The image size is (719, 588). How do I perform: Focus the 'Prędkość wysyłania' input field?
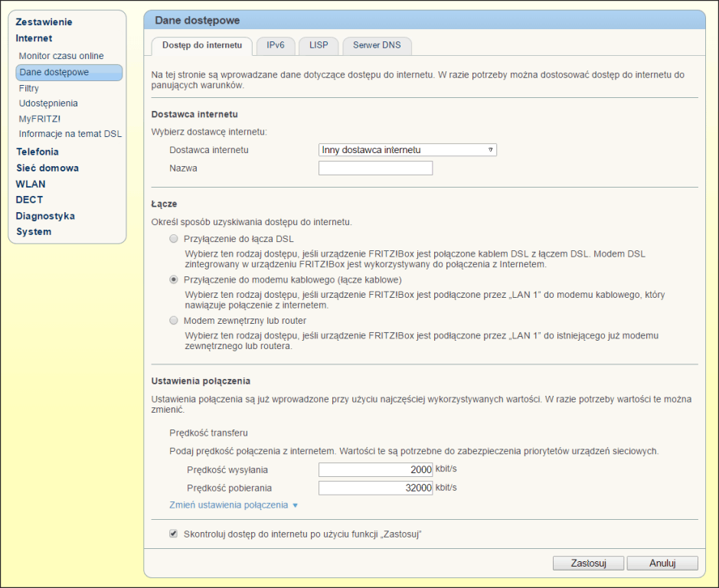point(375,470)
